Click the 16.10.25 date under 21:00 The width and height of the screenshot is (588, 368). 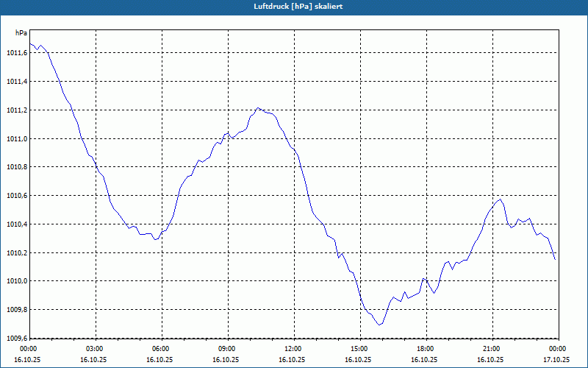click(490, 359)
